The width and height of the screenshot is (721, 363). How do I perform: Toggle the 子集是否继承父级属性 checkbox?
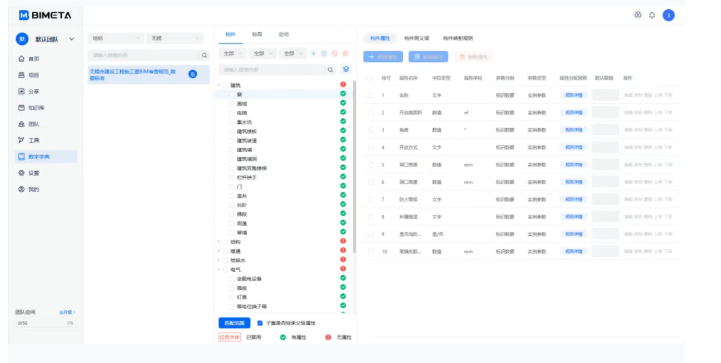point(260,323)
